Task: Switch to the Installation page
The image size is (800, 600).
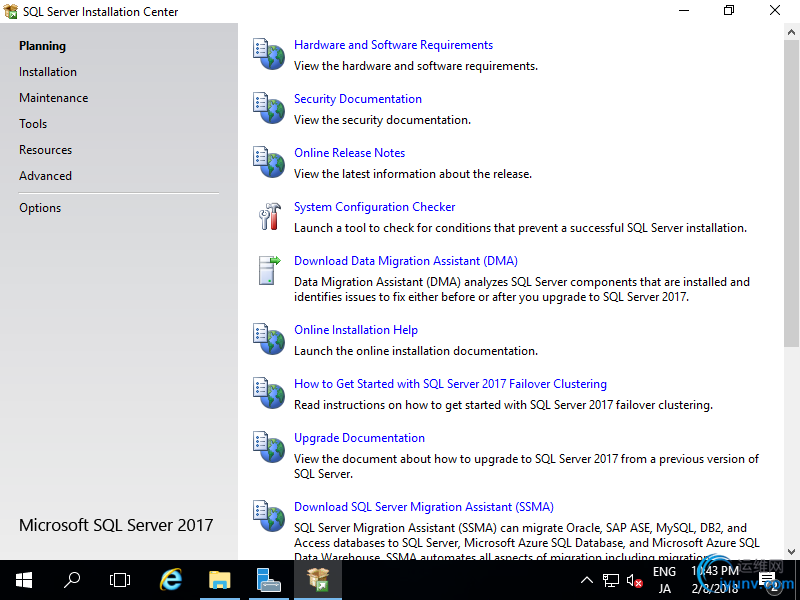Action: [x=48, y=72]
